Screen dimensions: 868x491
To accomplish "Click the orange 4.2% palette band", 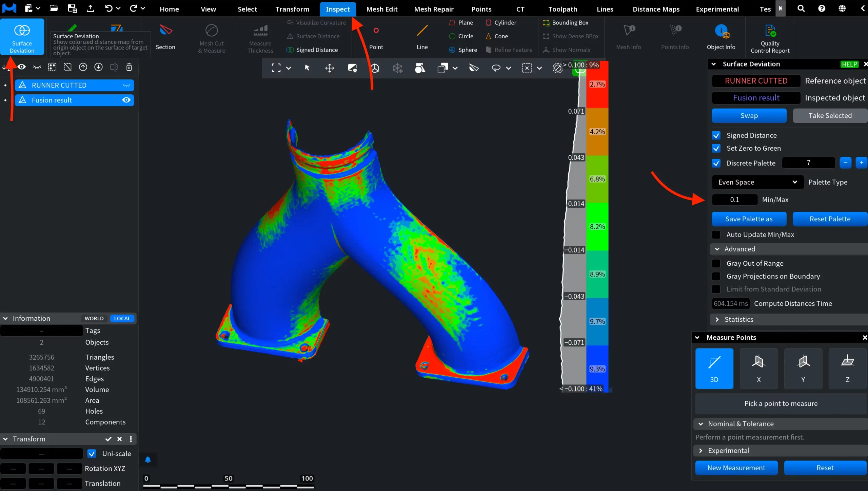I will (x=597, y=132).
